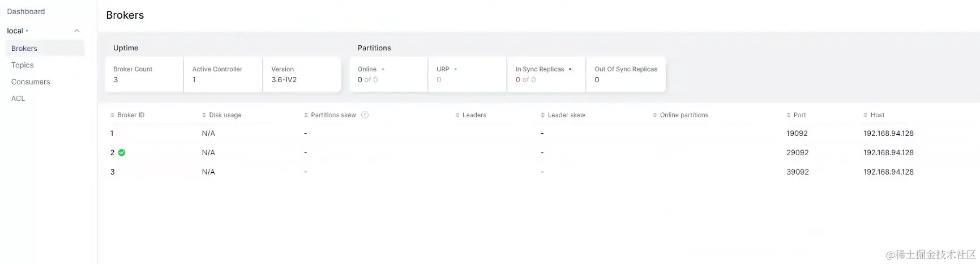Click the Partitions skew info icon
The height and width of the screenshot is (264, 980).
(x=365, y=115)
